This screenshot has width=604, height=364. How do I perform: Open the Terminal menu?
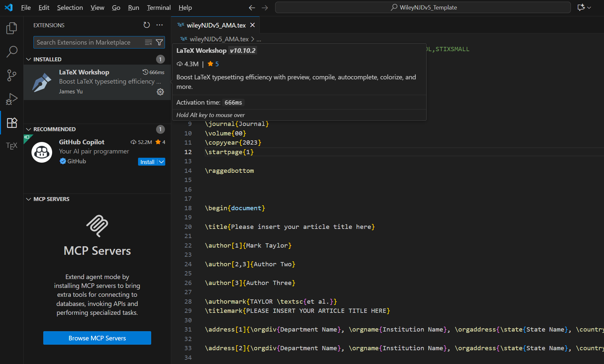[159, 8]
